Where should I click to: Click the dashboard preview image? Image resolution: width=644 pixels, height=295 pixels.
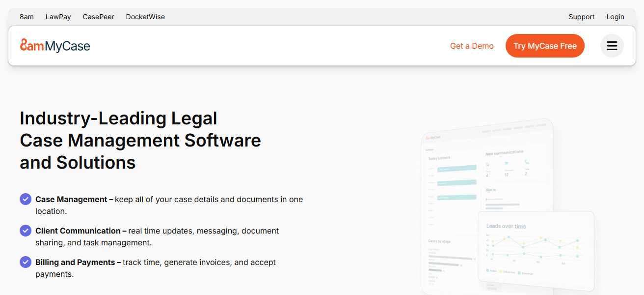click(508, 206)
